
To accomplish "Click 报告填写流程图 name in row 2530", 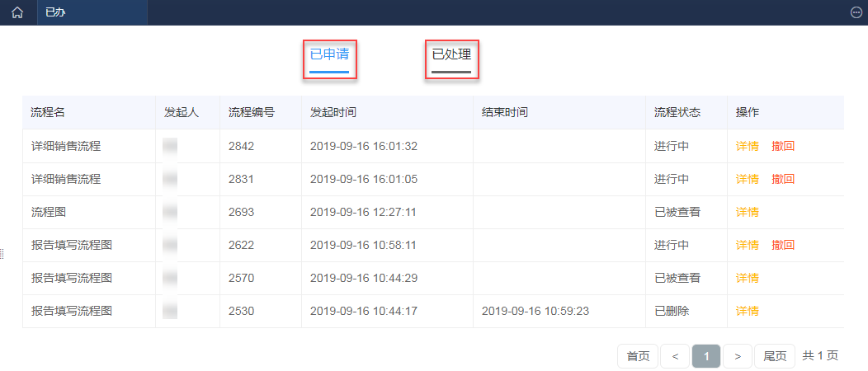I will tap(72, 312).
